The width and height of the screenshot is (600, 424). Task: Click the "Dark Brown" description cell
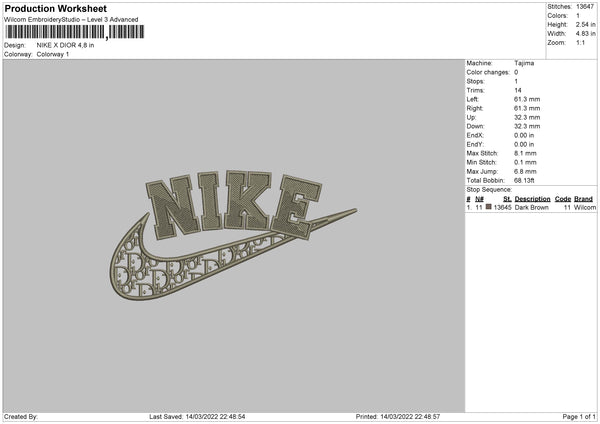tap(532, 207)
